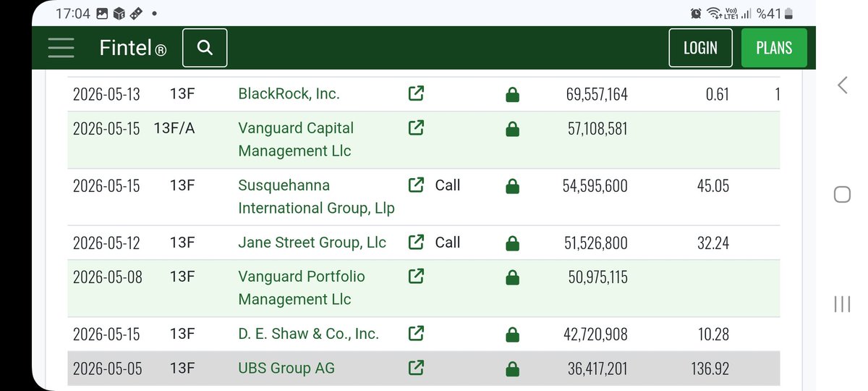Tap Android recent apps button
This screenshot has width=868, height=391.
[x=842, y=304]
